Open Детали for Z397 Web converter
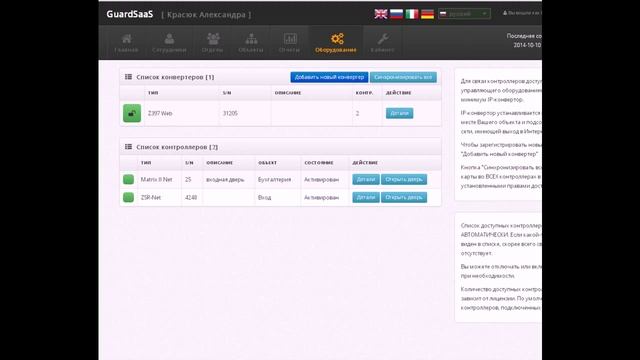640x360 pixels. [x=399, y=113]
